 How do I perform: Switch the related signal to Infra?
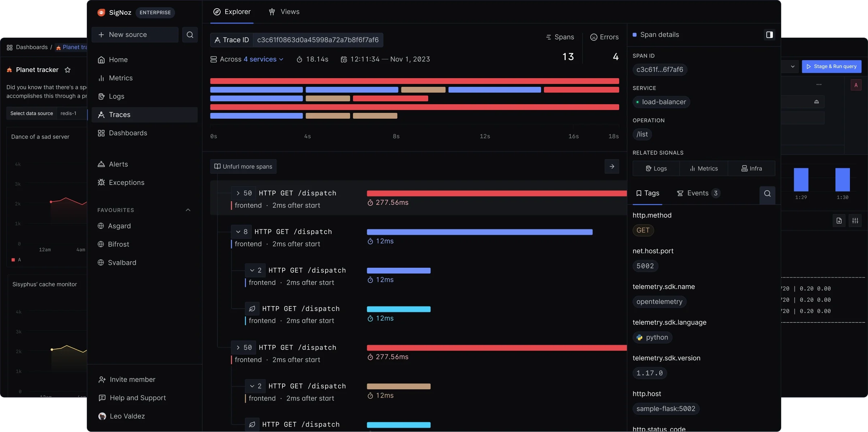752,168
